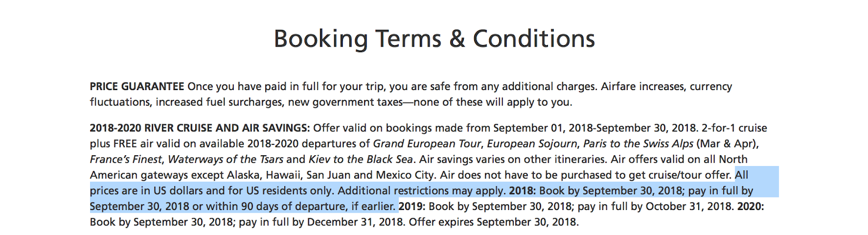The height and width of the screenshot is (235, 868).
Task: Click the bold 2019: label
Action: [x=412, y=207]
